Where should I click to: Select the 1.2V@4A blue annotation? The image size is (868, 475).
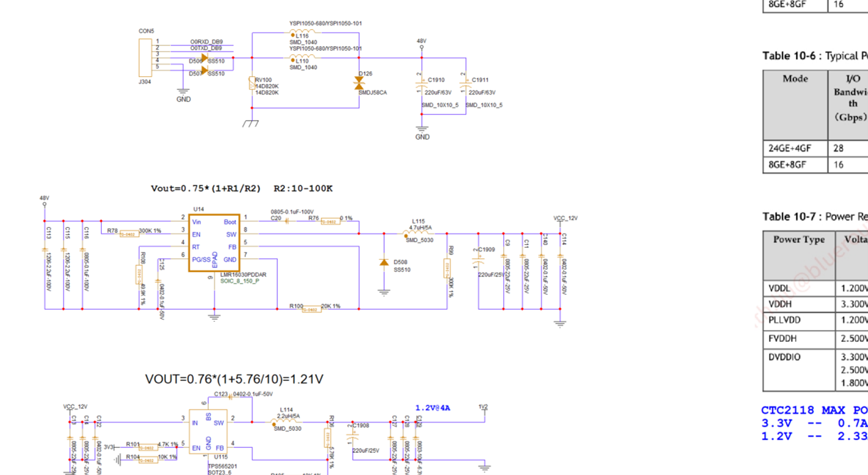pyautogui.click(x=433, y=408)
